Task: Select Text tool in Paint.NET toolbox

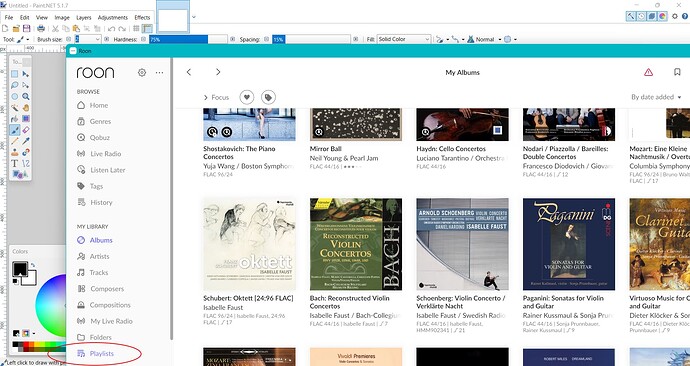Action: click(15, 163)
